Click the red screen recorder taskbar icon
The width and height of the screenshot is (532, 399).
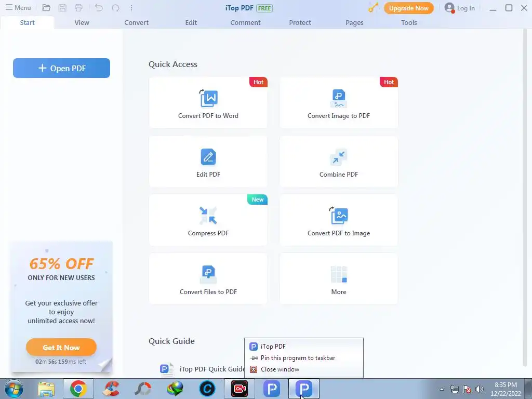(239, 389)
